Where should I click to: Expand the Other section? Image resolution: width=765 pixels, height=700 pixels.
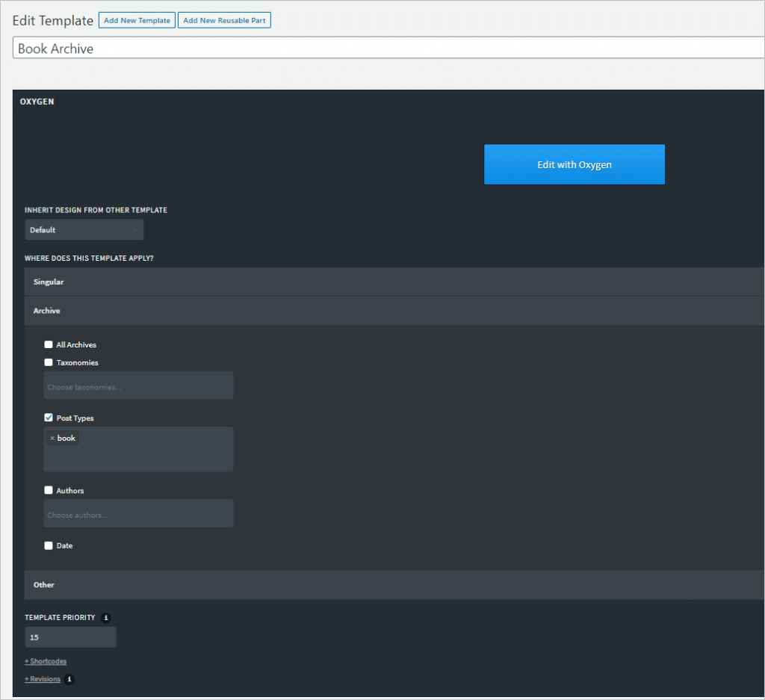[394, 585]
